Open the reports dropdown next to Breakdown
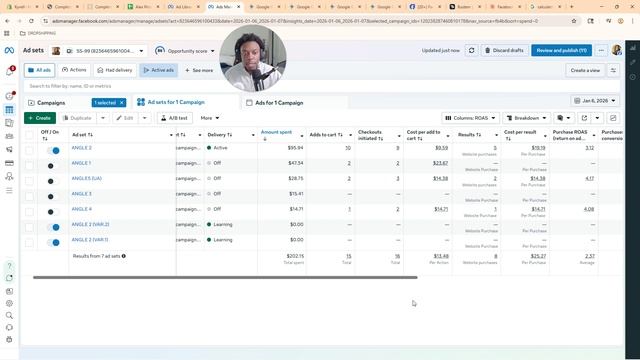 (564, 118)
